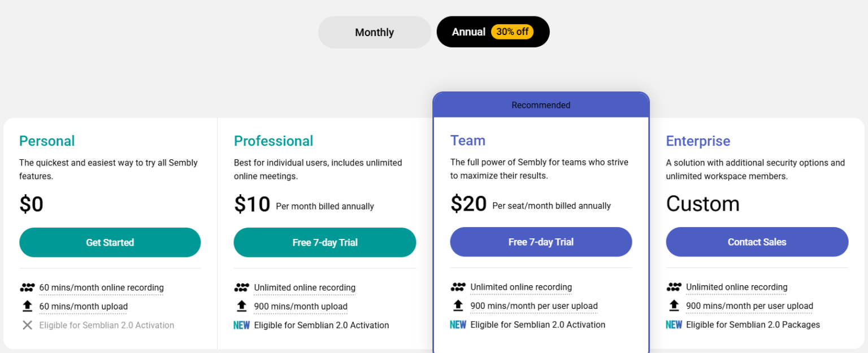The height and width of the screenshot is (353, 868).
Task: Click Contact Sales for Enterprise
Action: pos(757,242)
